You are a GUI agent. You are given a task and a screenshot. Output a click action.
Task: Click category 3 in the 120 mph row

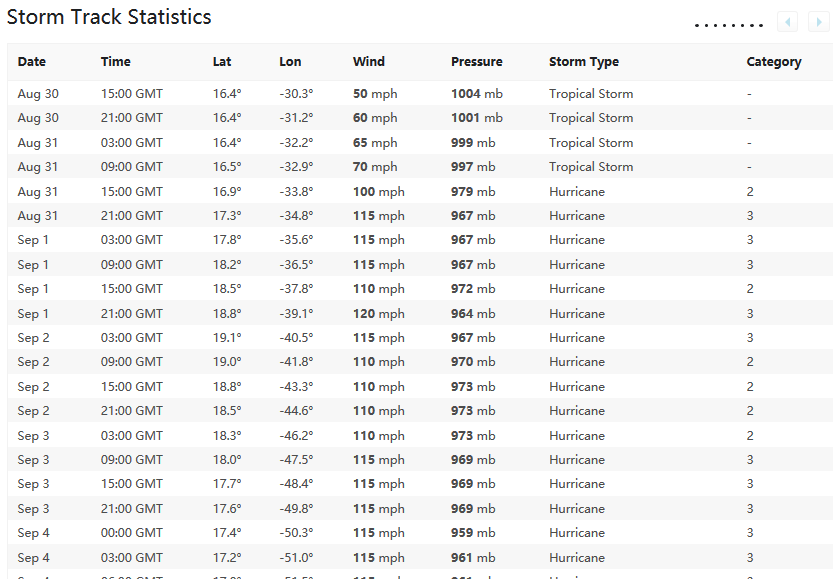click(750, 314)
